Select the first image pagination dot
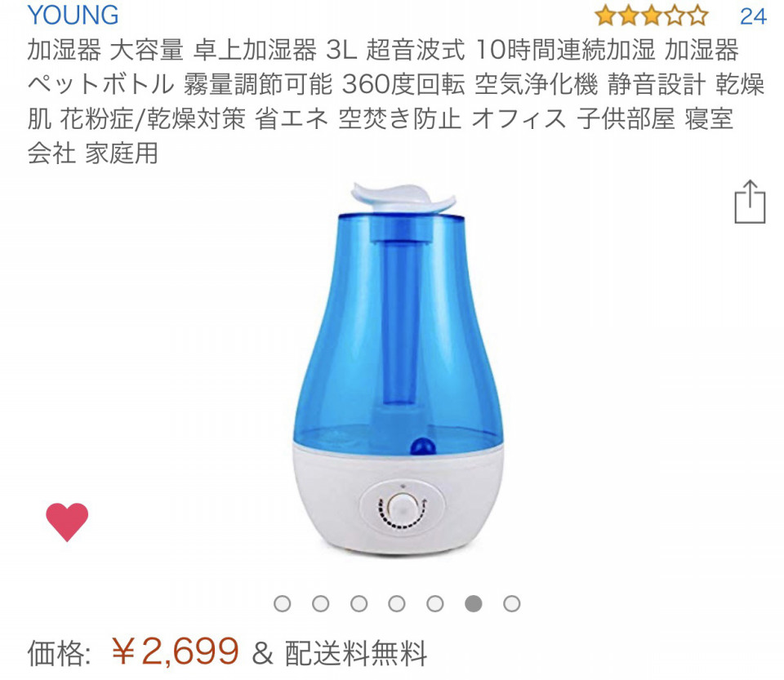 [x=283, y=603]
